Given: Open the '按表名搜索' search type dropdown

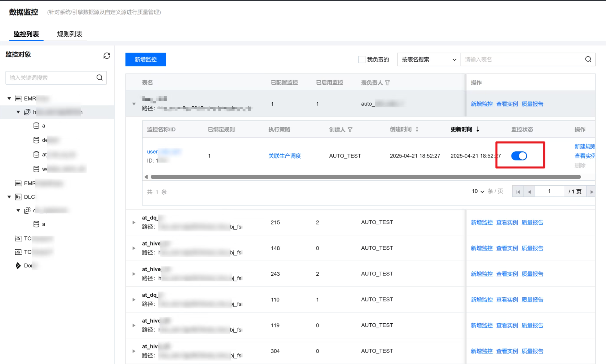Looking at the screenshot, I should (429, 59).
